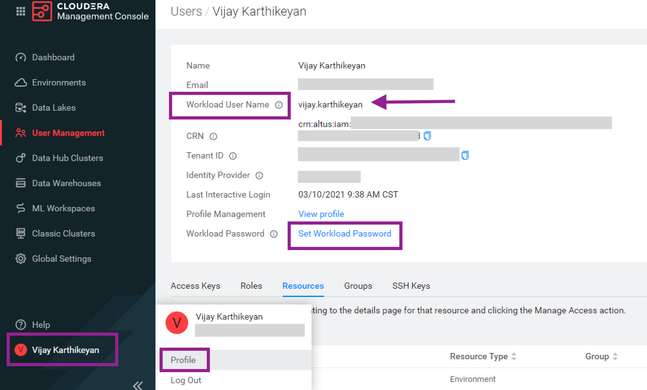Image resolution: width=647 pixels, height=390 pixels.
Task: Click the workload user name vijay.karthikeyan
Action: (330, 105)
